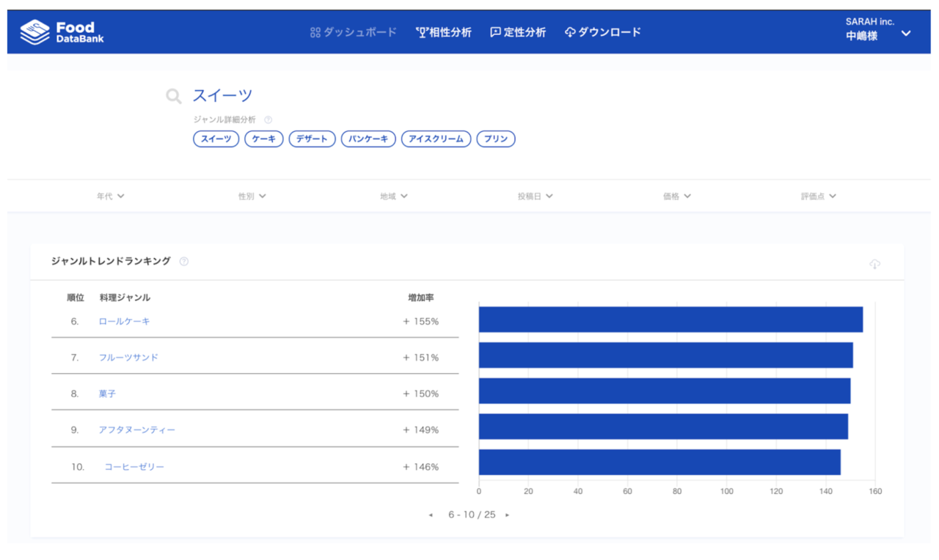This screenshot has width=939, height=560.
Task: Open the アフタヌーンティー genre link
Action: (x=136, y=430)
